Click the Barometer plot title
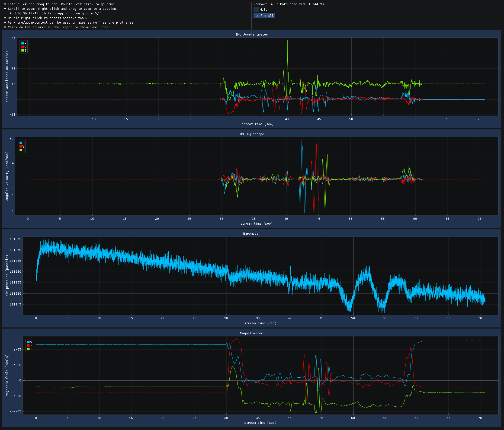The width and height of the screenshot is (504, 430). tap(251, 234)
